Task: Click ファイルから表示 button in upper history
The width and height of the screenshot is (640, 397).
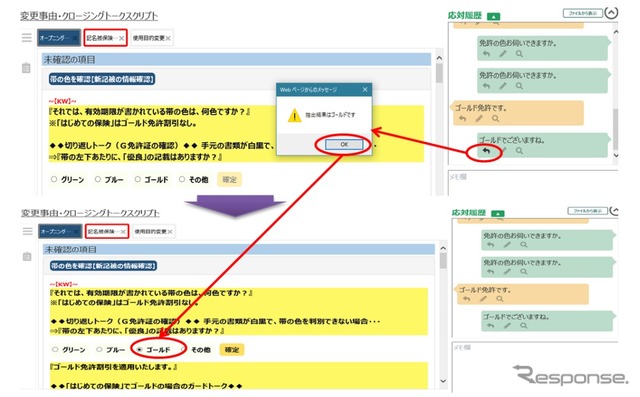Action: 583,13
